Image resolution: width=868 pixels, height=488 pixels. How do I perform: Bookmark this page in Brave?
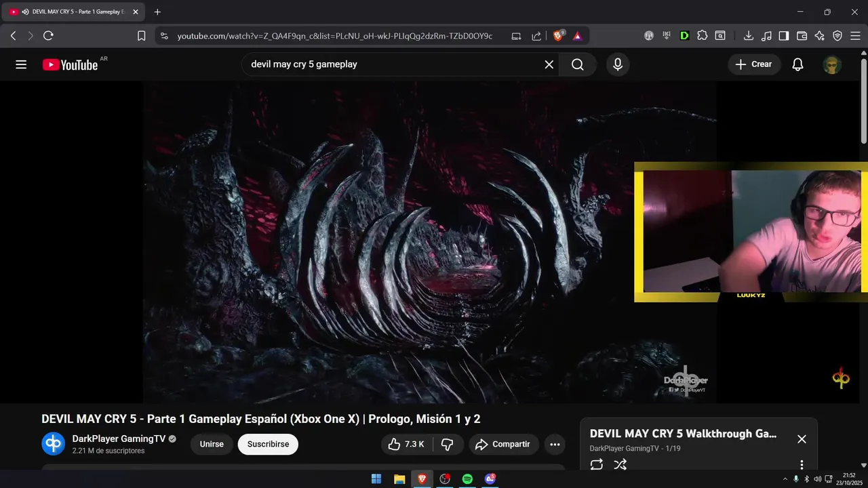click(142, 36)
